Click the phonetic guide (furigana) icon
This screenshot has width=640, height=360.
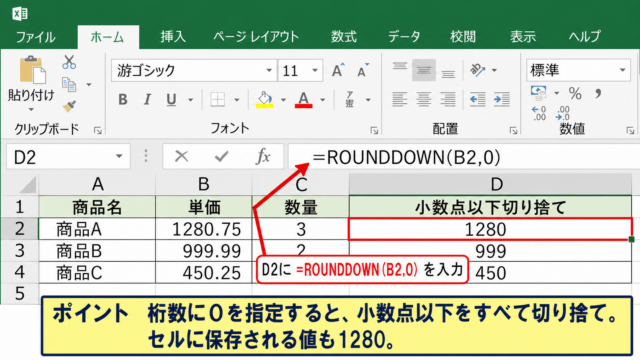(x=349, y=100)
